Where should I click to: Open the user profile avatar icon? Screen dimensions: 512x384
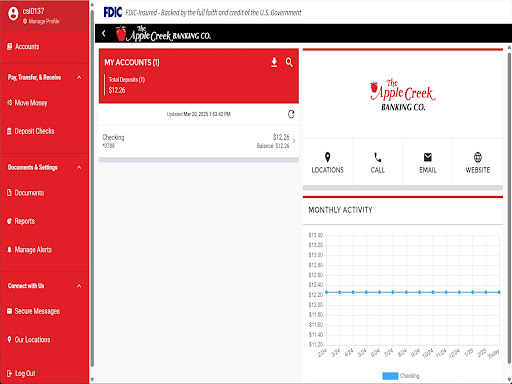13,14
